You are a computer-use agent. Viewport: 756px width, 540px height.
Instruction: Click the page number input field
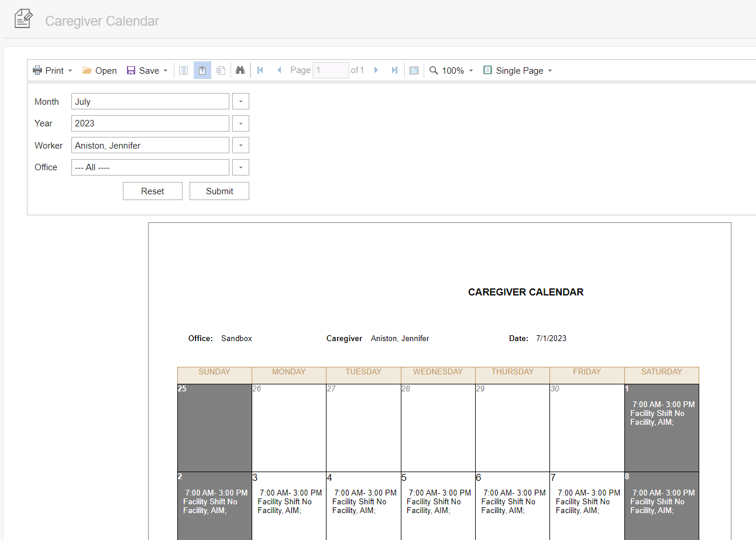[331, 70]
